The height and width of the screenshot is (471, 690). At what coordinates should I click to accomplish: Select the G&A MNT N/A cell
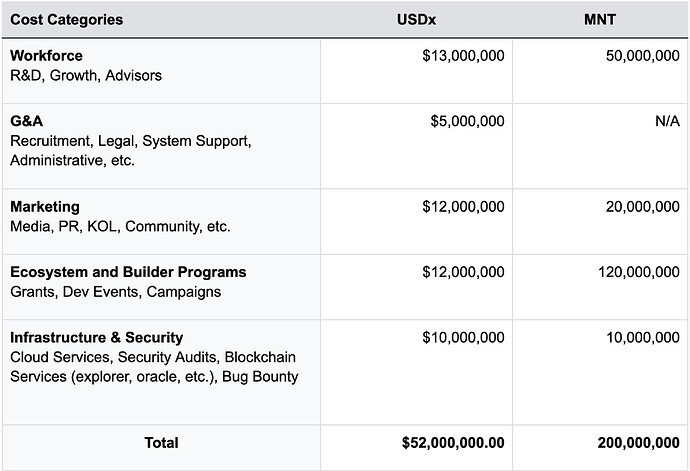(664, 121)
